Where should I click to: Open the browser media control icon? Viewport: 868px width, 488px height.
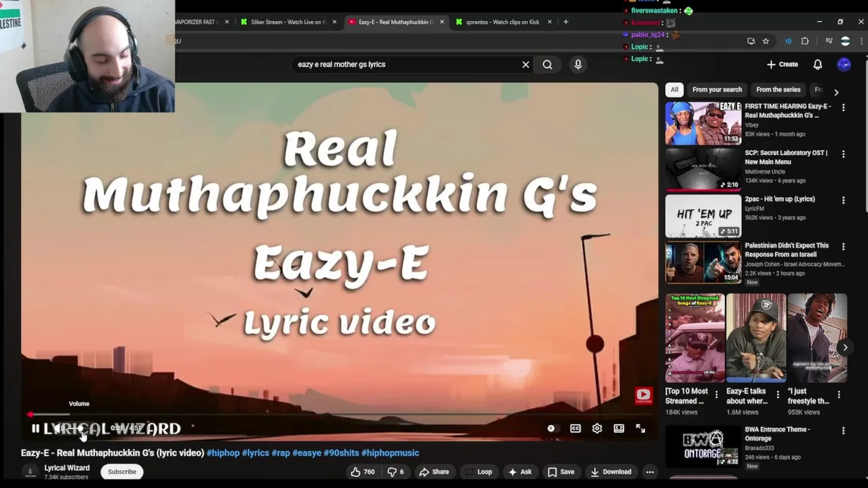829,41
